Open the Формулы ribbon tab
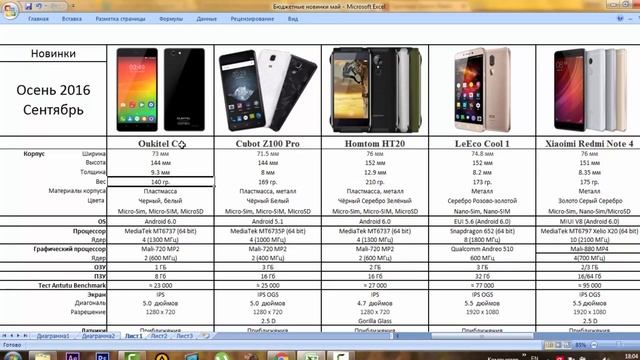Viewport: 640px width, 360px height. coord(171,19)
